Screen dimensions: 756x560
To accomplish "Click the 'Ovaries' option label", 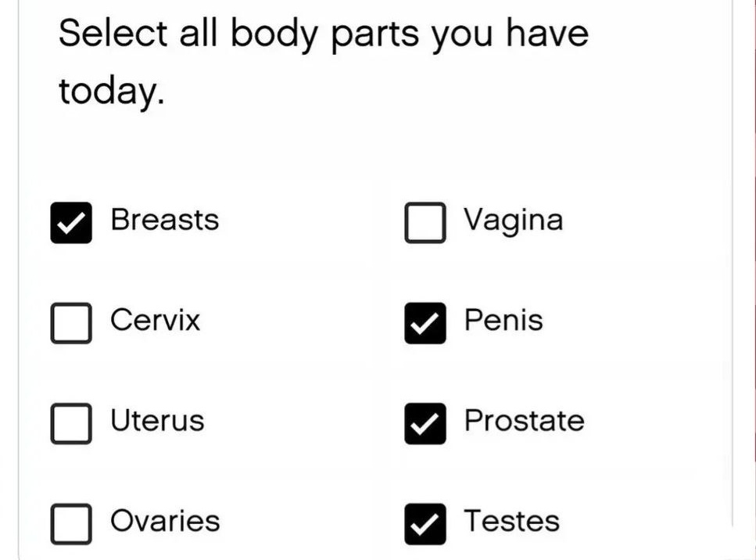I will click(x=165, y=521).
